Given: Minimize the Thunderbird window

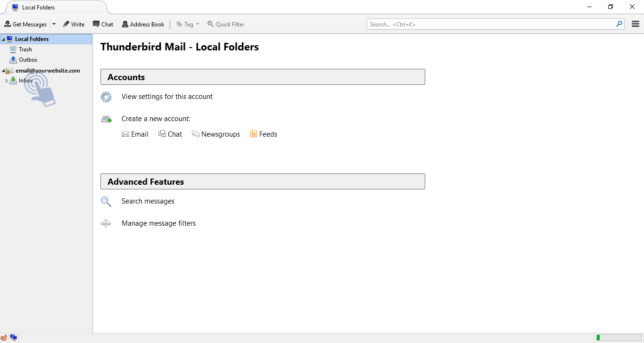Looking at the screenshot, I should click(589, 7).
